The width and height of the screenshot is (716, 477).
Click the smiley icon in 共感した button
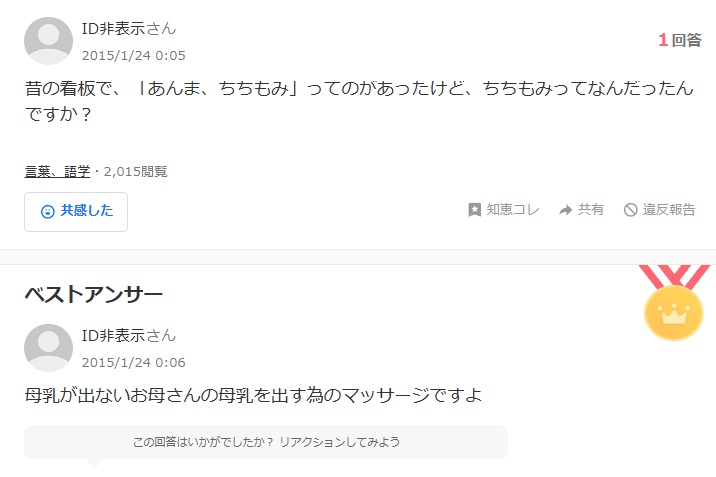coord(47,211)
